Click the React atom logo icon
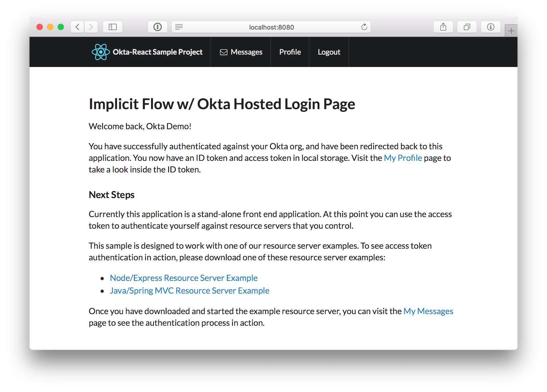Image resolution: width=547 pixels, height=392 pixels. pyautogui.click(x=101, y=52)
